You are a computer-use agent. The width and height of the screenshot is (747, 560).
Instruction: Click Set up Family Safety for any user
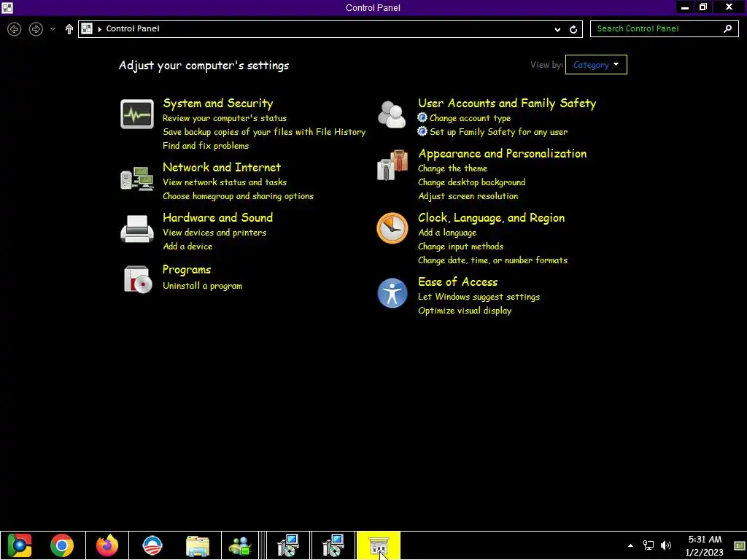(498, 132)
